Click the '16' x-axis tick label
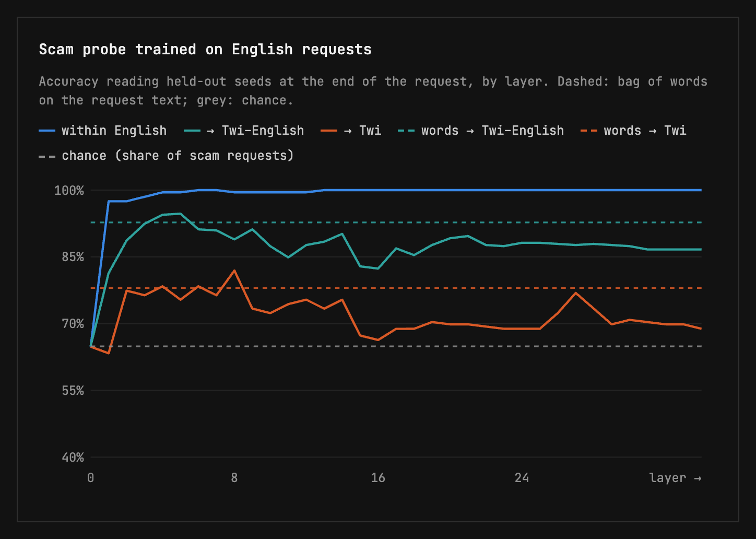 (378, 478)
